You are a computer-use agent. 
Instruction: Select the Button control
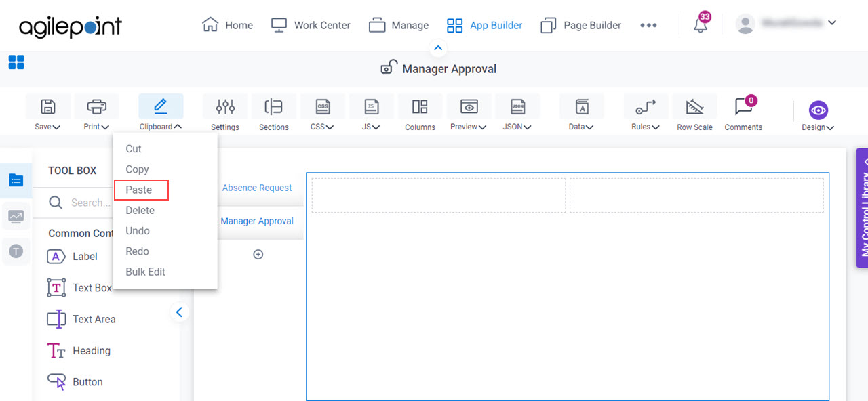click(x=75, y=382)
